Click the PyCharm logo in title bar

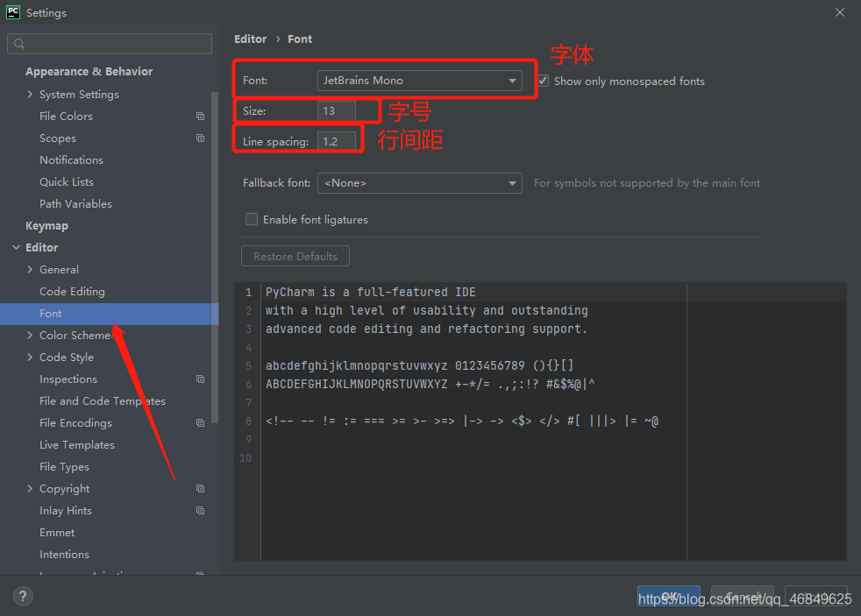pos(12,12)
